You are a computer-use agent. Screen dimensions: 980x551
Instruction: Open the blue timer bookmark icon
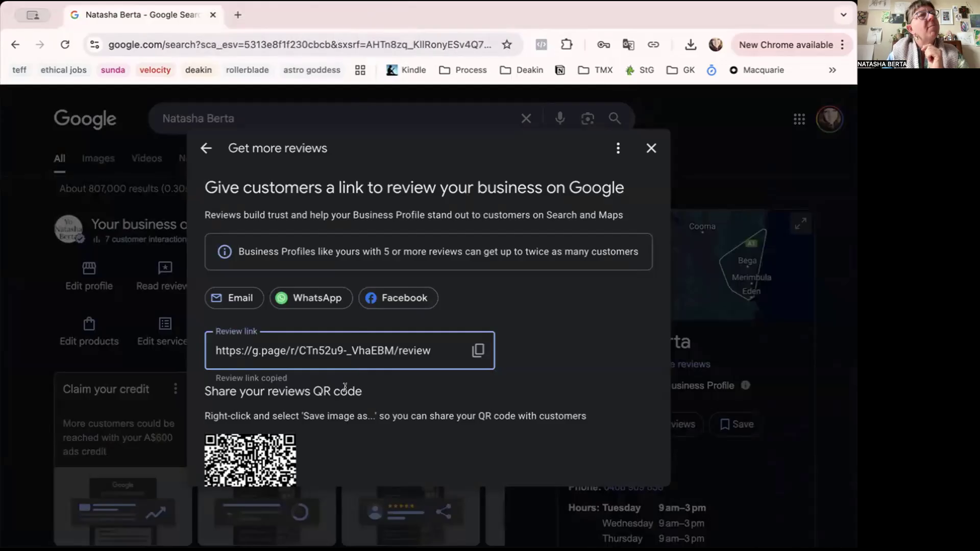(x=712, y=70)
